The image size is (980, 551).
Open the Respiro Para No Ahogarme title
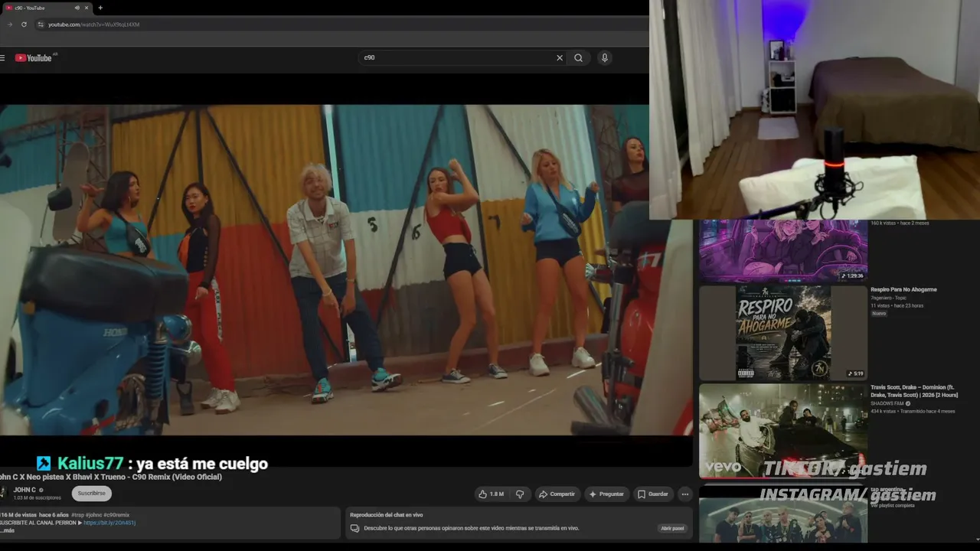point(903,289)
